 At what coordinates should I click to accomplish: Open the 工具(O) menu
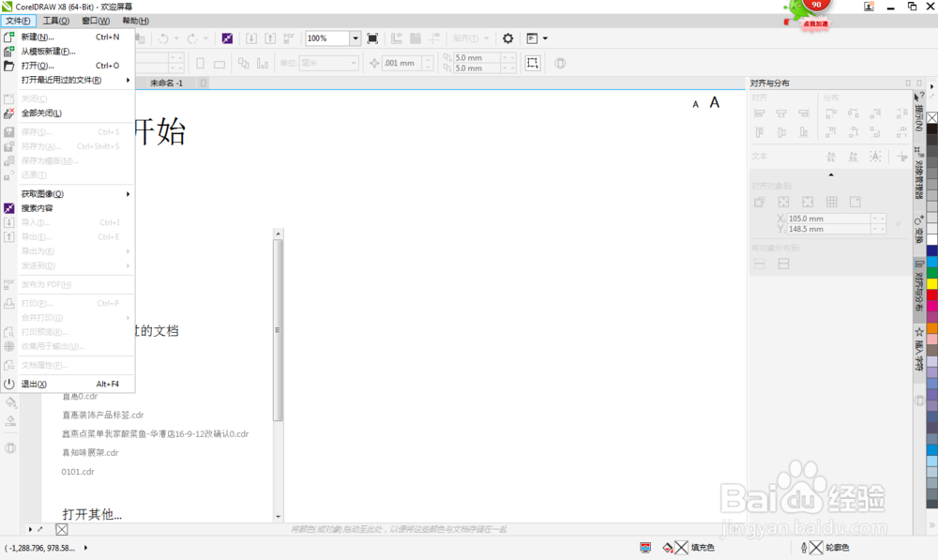[56, 21]
